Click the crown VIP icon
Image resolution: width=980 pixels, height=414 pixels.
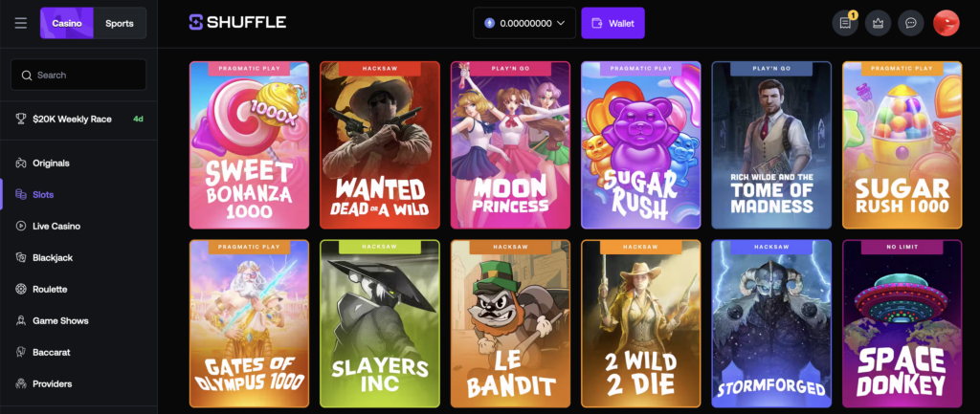tap(878, 23)
